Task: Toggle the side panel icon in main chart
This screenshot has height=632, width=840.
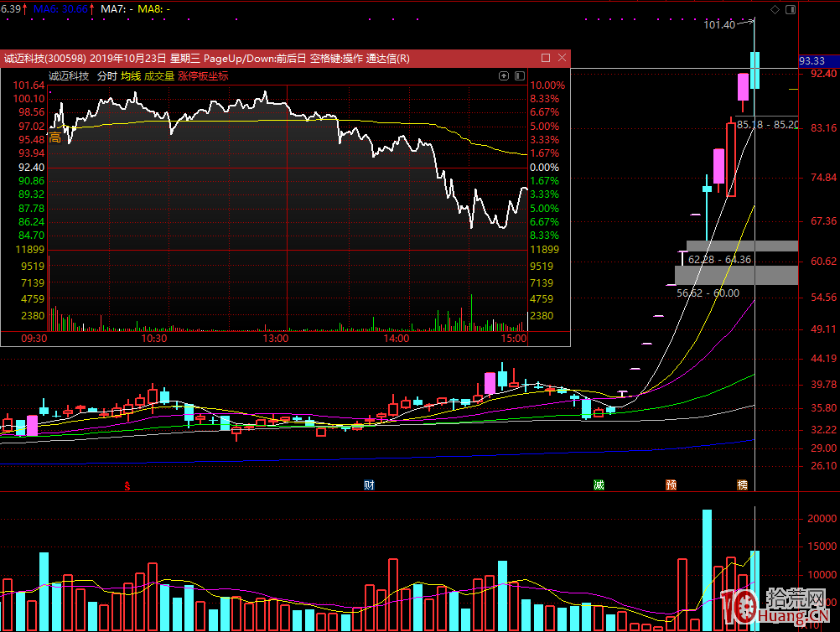Action: tap(788, 9)
